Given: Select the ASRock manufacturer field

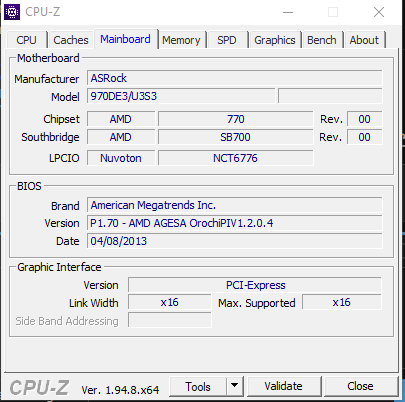Looking at the screenshot, I should click(235, 78).
